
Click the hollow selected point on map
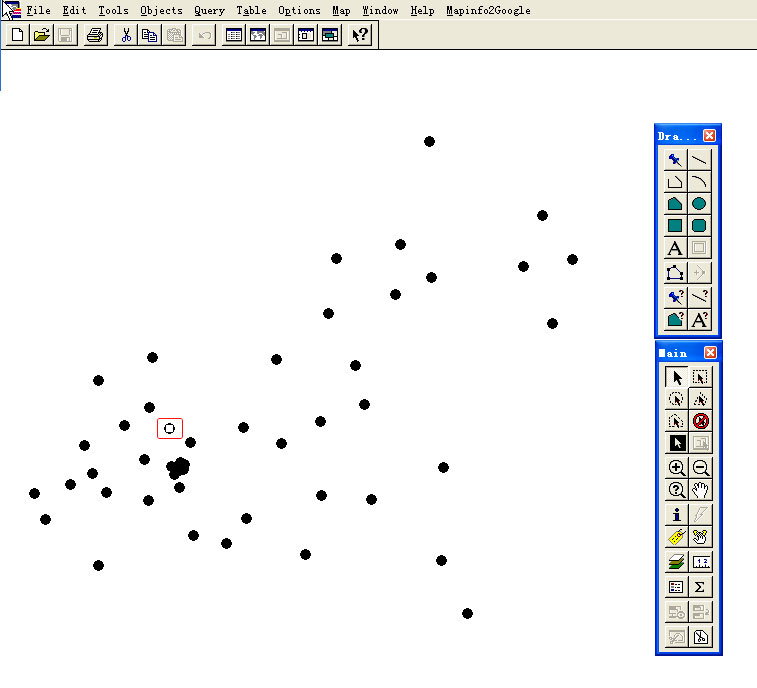pyautogui.click(x=169, y=428)
